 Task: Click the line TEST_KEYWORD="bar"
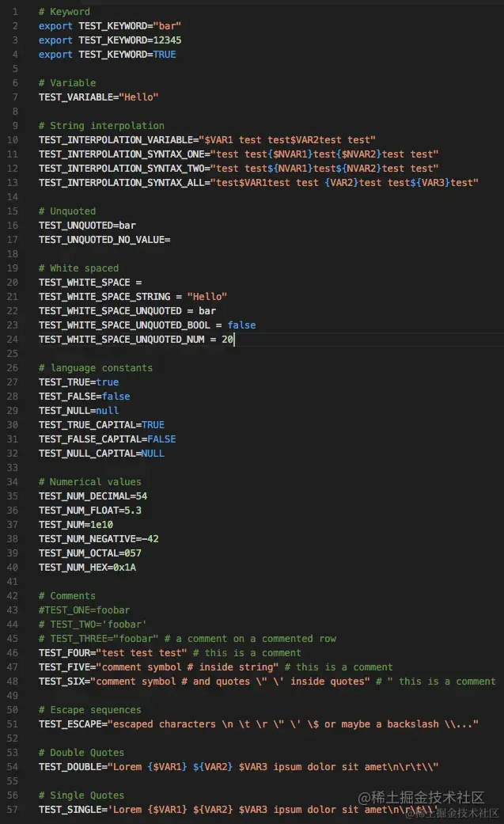(x=110, y=26)
